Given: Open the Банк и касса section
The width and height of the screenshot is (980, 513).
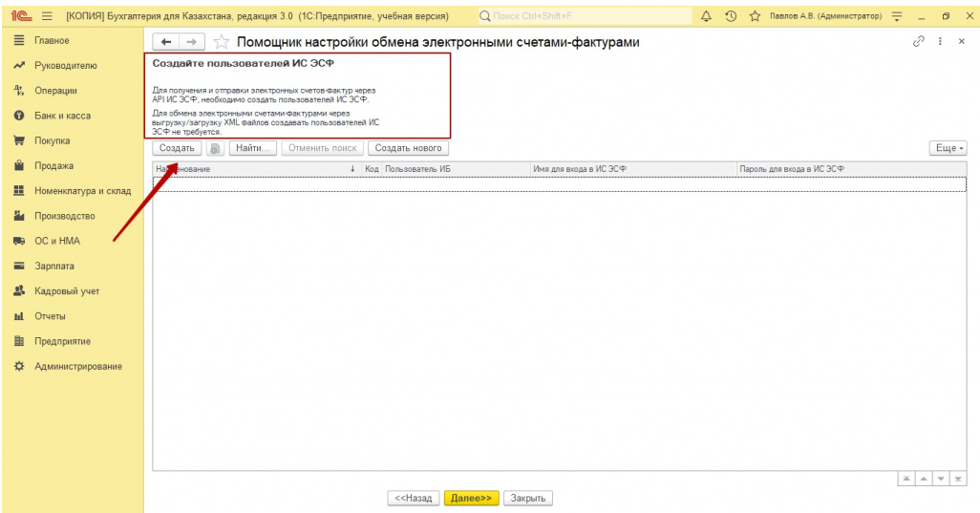Looking at the screenshot, I should 62,116.
